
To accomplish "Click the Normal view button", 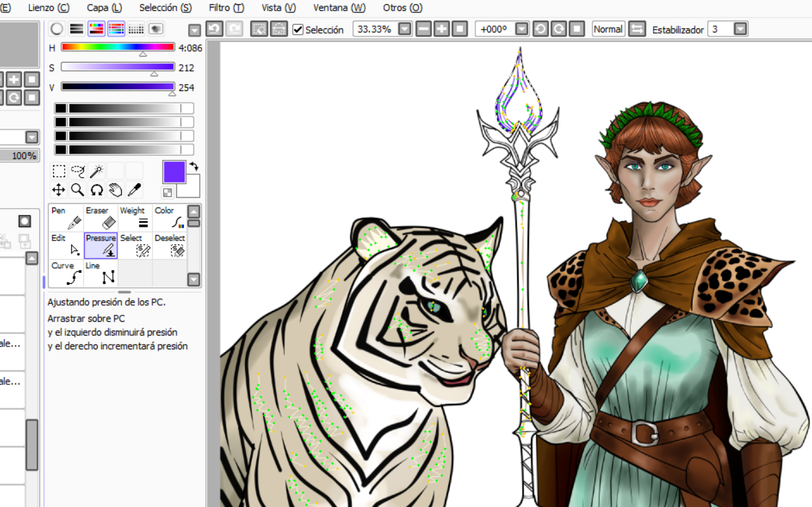I will [608, 29].
